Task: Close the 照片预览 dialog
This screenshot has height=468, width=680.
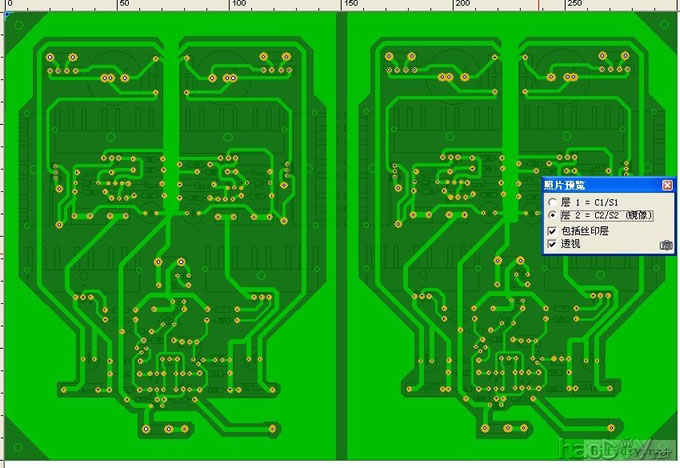Action: point(667,185)
